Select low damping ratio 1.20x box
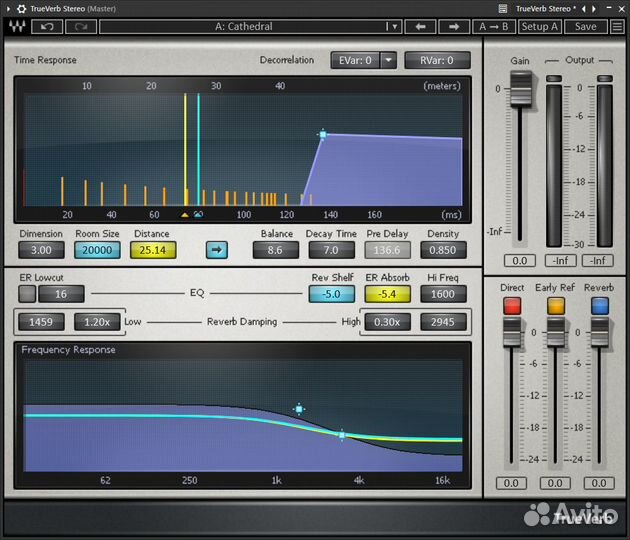Image resolution: width=630 pixels, height=540 pixels. (97, 322)
